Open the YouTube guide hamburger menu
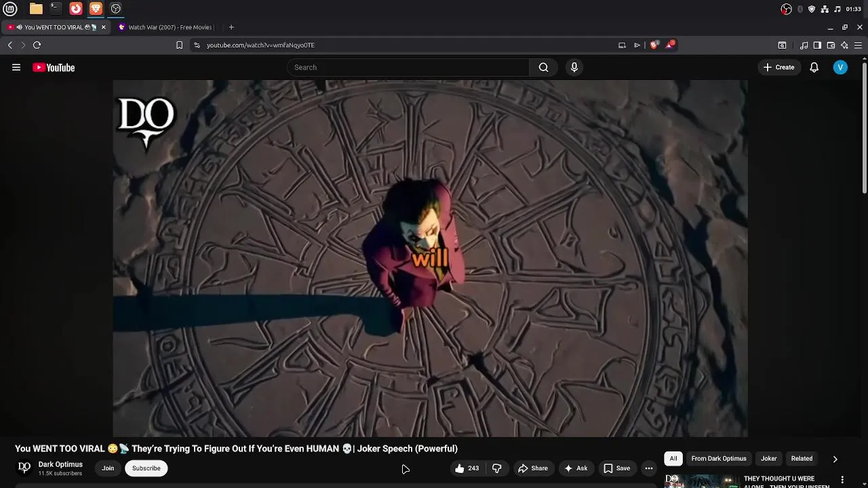Image resolution: width=868 pixels, height=488 pixels. click(16, 67)
